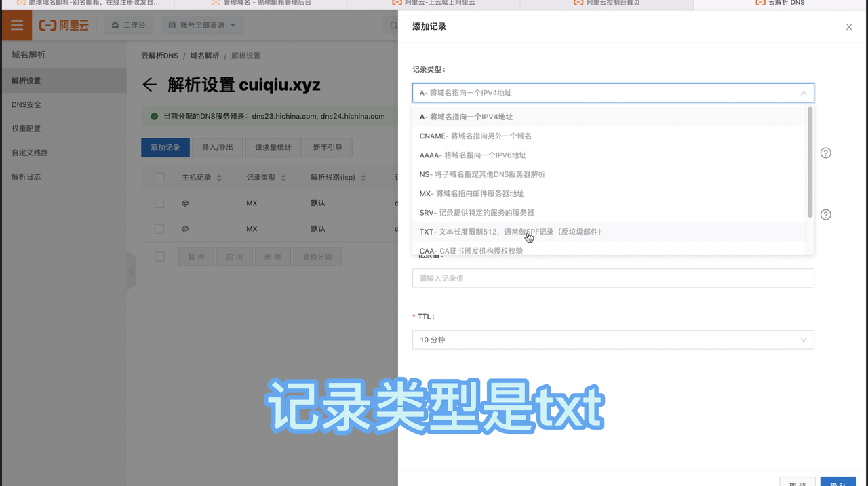Screen dimensions: 868x486
Task: Select the NS record type option
Action: pos(608,174)
